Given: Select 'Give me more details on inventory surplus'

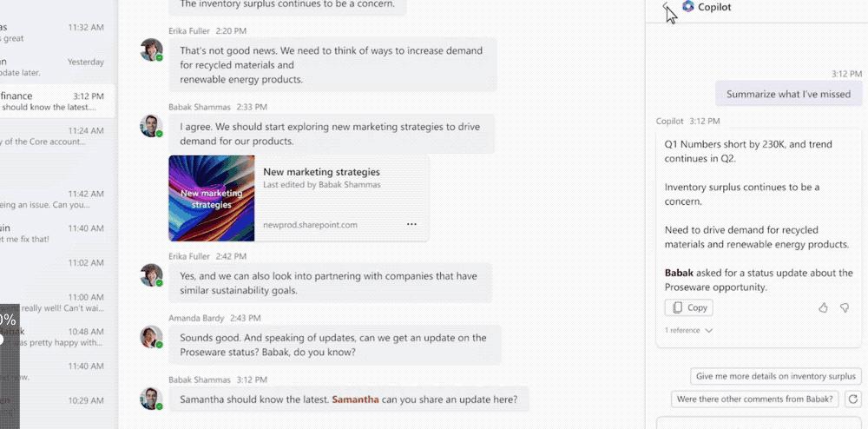Looking at the screenshot, I should tap(775, 376).
